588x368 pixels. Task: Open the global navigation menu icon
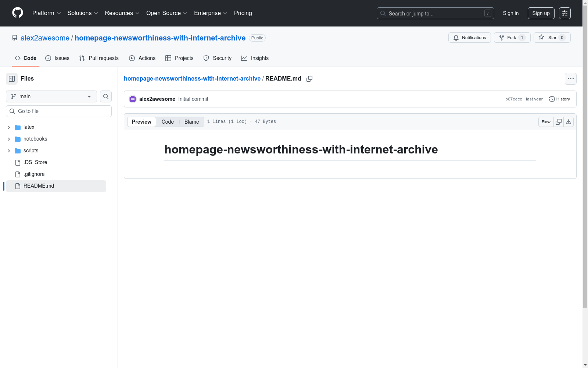click(564, 13)
